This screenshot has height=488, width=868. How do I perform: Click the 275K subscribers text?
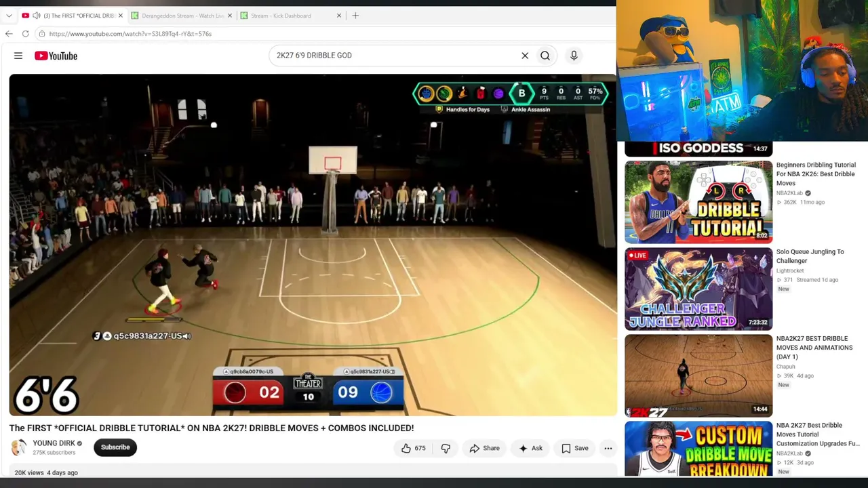point(54,453)
